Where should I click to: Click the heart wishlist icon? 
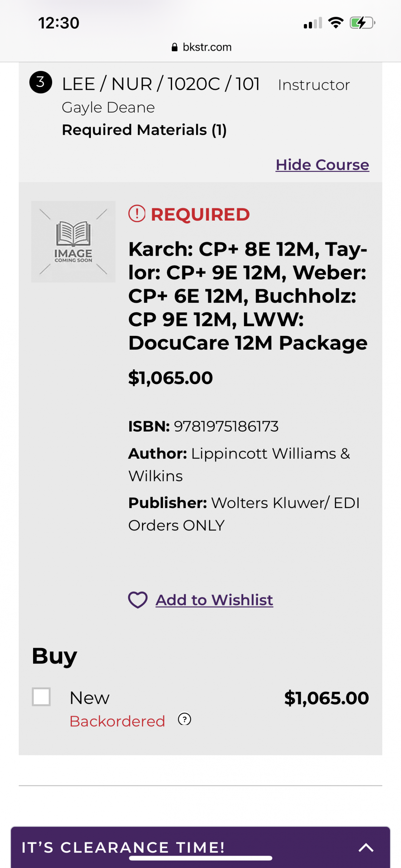[137, 600]
